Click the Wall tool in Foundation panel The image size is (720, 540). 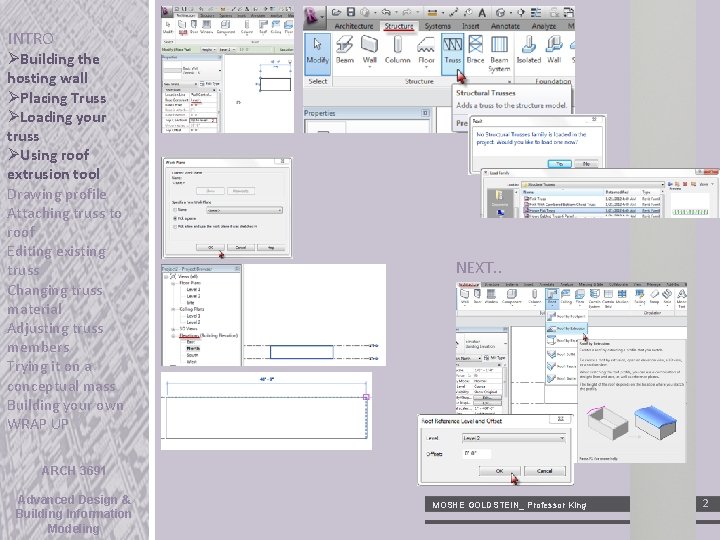click(554, 51)
